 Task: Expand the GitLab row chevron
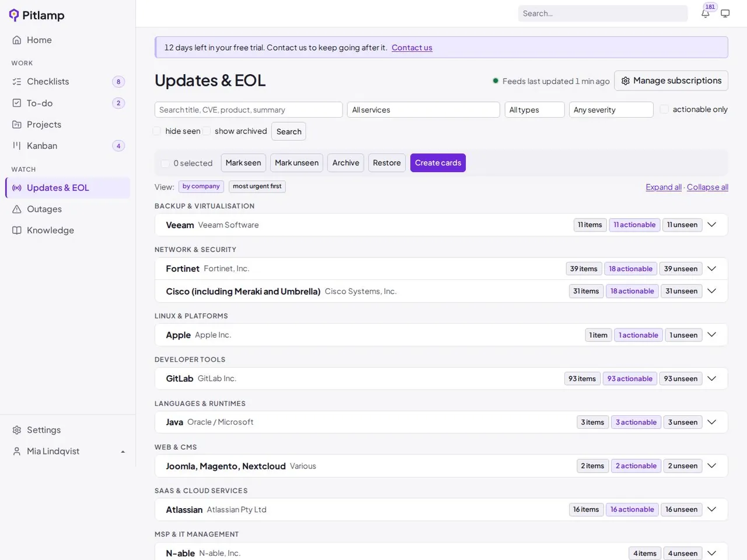click(712, 379)
